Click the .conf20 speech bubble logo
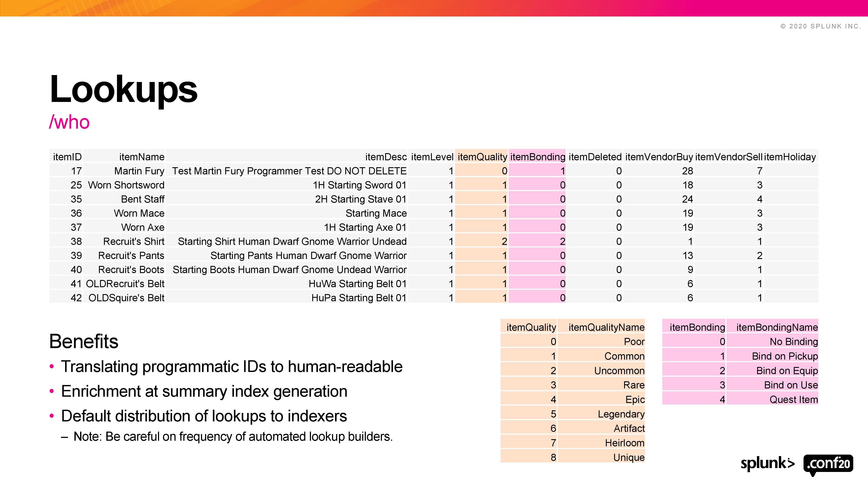 [828, 464]
